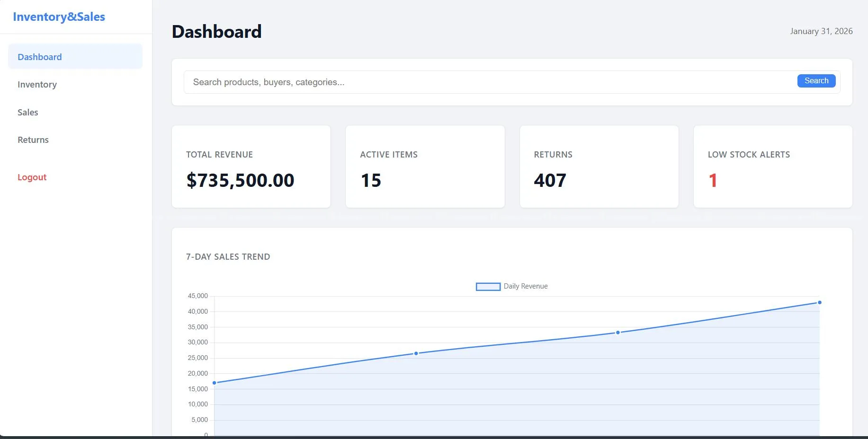This screenshot has width=868, height=439.
Task: Click the Inventory&Sales logo
Action: [59, 17]
